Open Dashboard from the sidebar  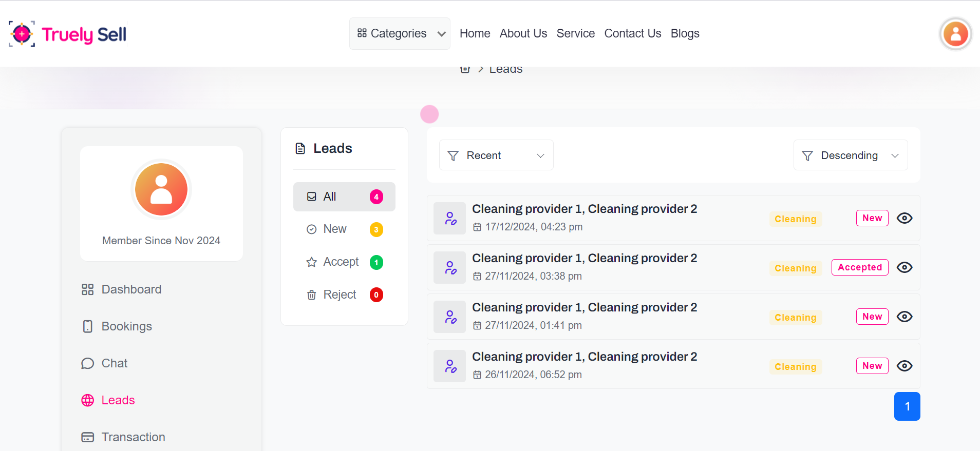point(131,289)
